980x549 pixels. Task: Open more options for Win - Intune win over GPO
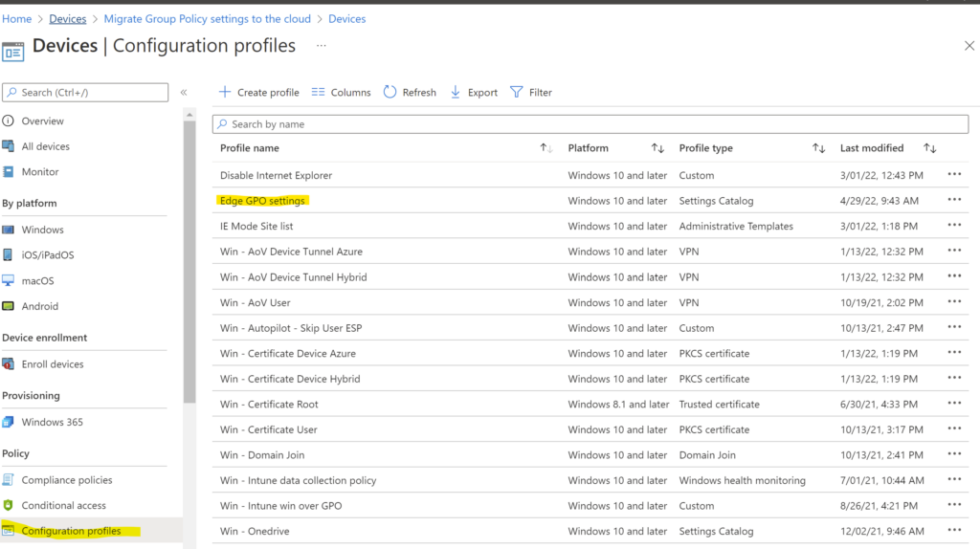(954, 505)
